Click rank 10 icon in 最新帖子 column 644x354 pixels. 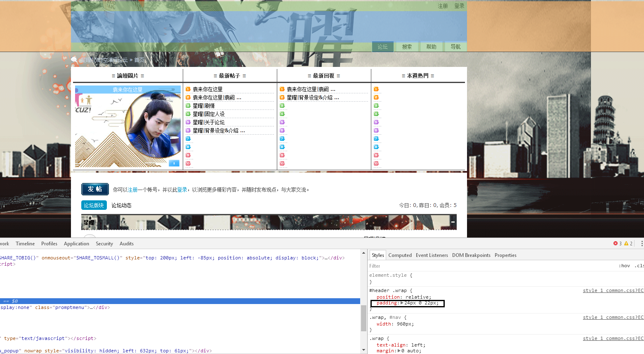[188, 164]
